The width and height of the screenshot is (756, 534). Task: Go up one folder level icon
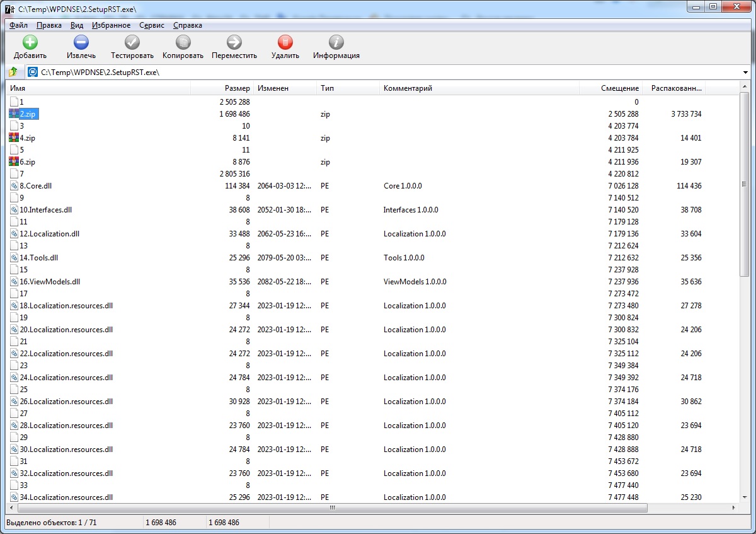tap(13, 72)
